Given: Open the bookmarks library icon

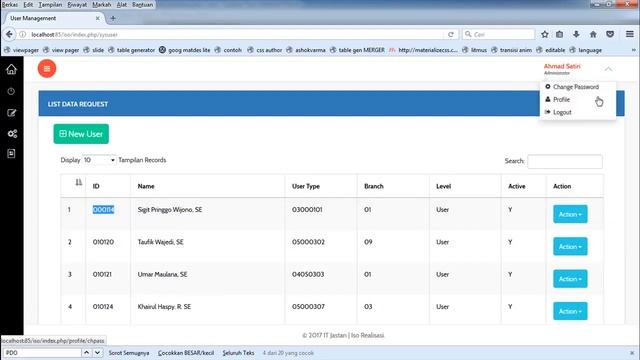Looking at the screenshot, I should (x=560, y=34).
